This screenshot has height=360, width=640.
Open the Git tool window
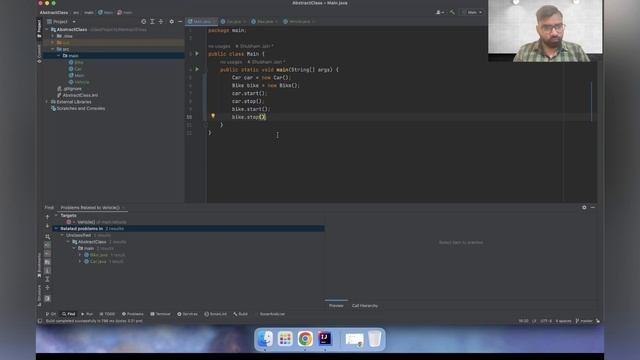tap(51, 314)
